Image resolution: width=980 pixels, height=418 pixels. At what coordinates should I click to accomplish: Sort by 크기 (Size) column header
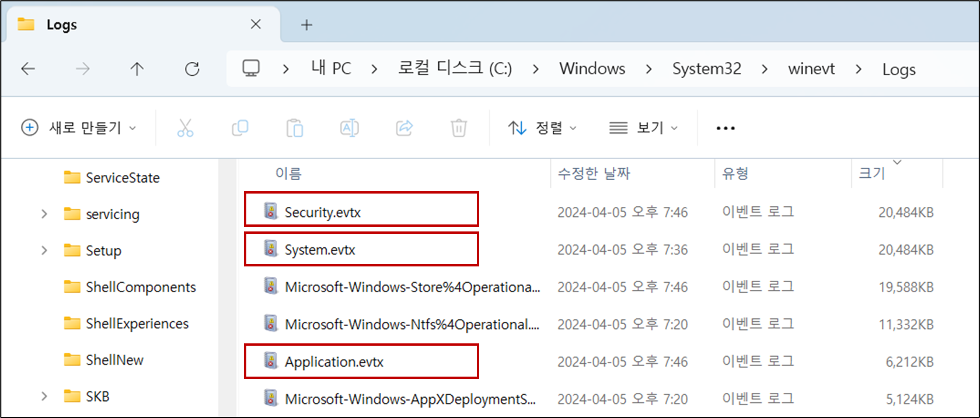[872, 174]
